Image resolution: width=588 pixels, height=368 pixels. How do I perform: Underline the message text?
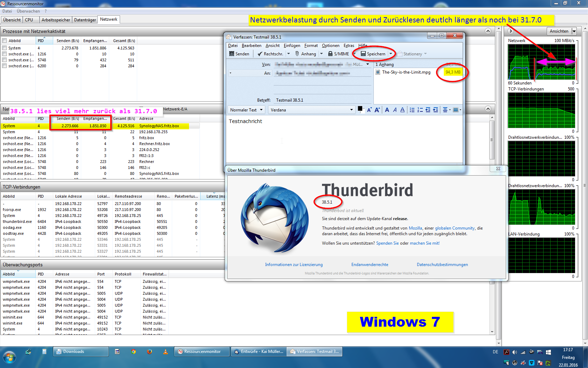[402, 110]
